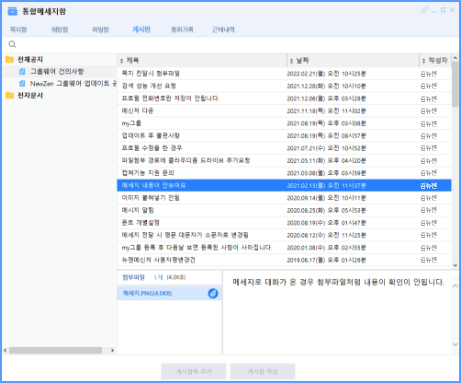Switch to the 쪽지함 tab
This screenshot has height=383, width=461.
click(x=18, y=29)
